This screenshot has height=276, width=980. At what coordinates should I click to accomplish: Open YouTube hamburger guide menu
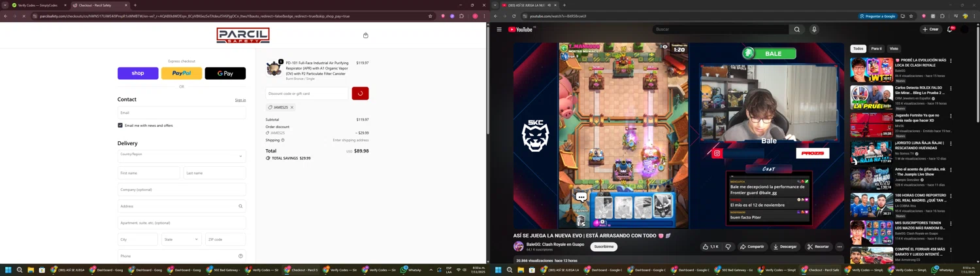(499, 29)
